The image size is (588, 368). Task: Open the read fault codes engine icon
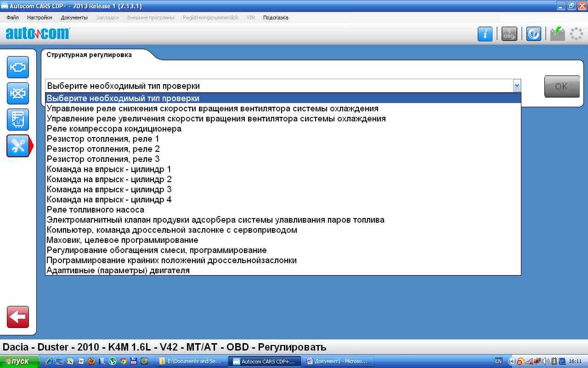[18, 67]
